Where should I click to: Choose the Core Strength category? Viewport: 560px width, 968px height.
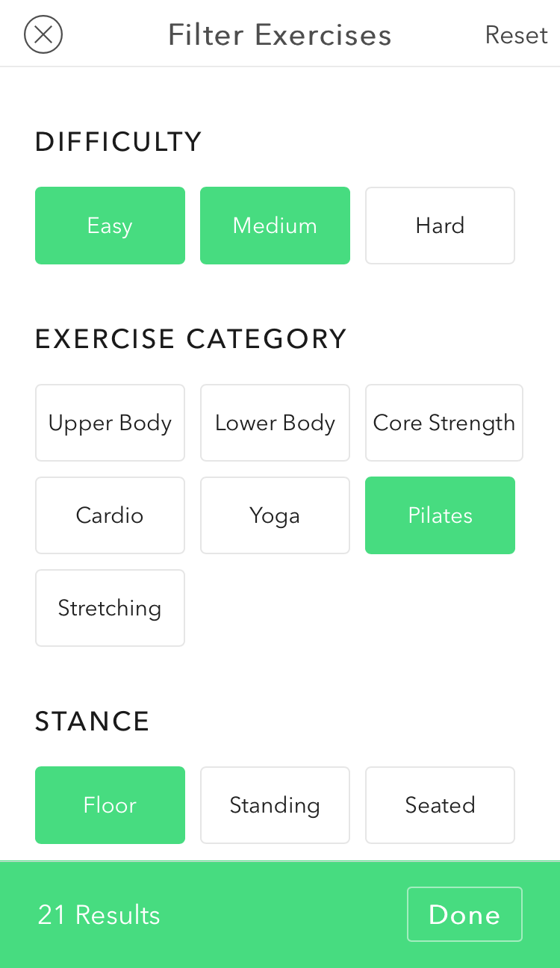444,423
